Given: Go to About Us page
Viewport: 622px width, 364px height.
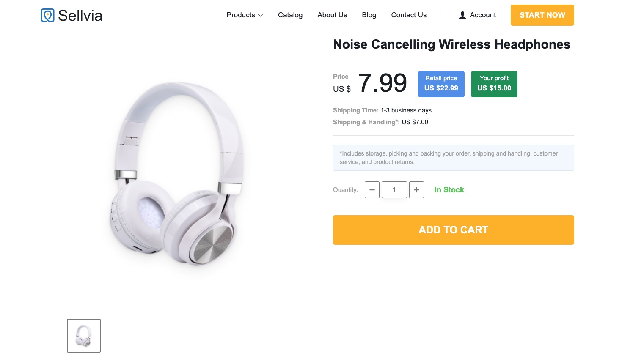Looking at the screenshot, I should click(332, 15).
